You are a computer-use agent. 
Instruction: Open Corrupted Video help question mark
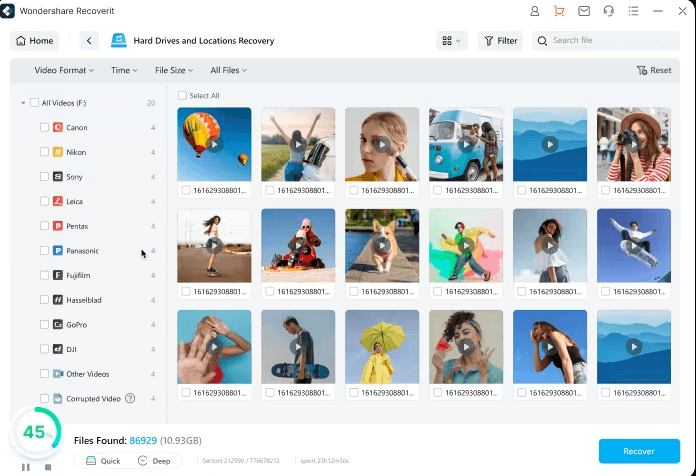[130, 398]
